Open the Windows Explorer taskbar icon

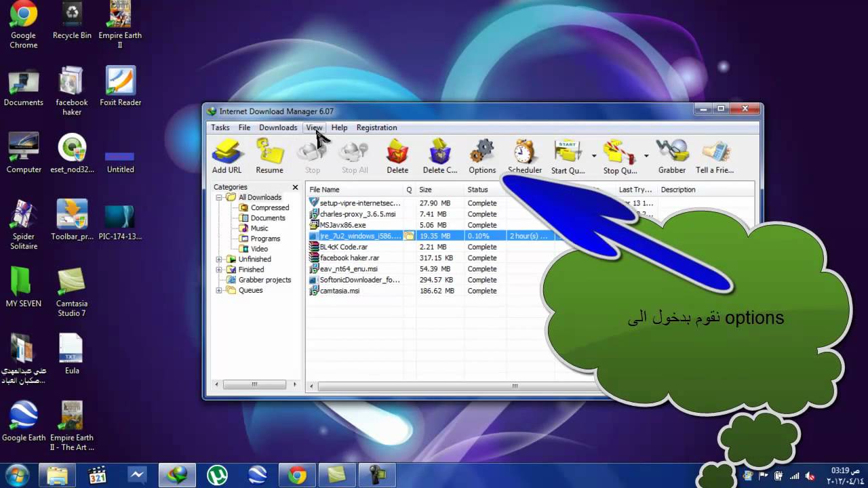tap(58, 476)
